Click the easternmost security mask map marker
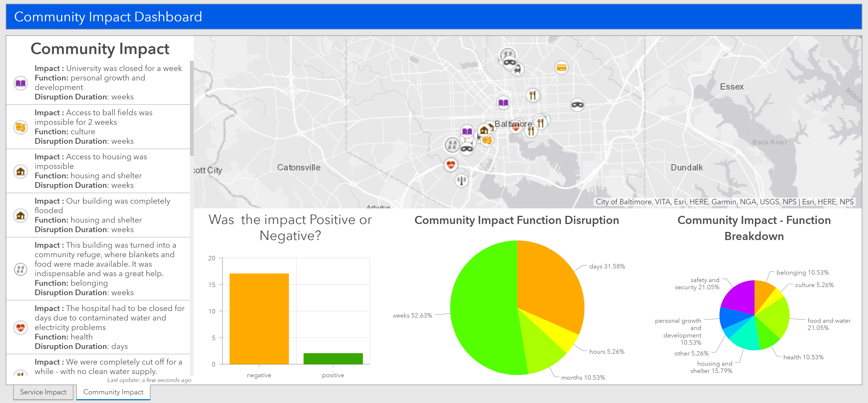The image size is (868, 403). tap(577, 105)
